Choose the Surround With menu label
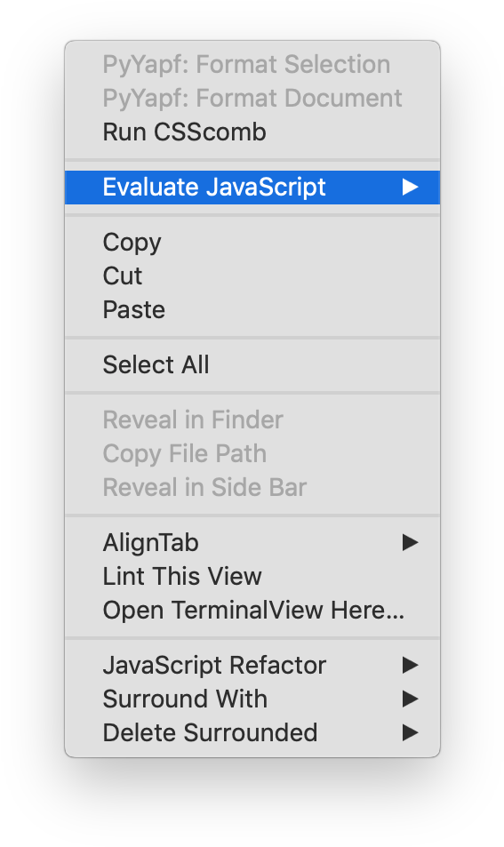Viewport: 504px width, 847px height. [185, 699]
